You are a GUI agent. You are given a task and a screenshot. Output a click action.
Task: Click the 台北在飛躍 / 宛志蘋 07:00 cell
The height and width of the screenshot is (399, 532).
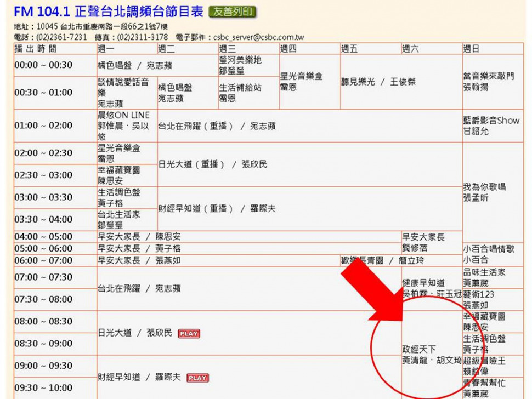[249, 288]
